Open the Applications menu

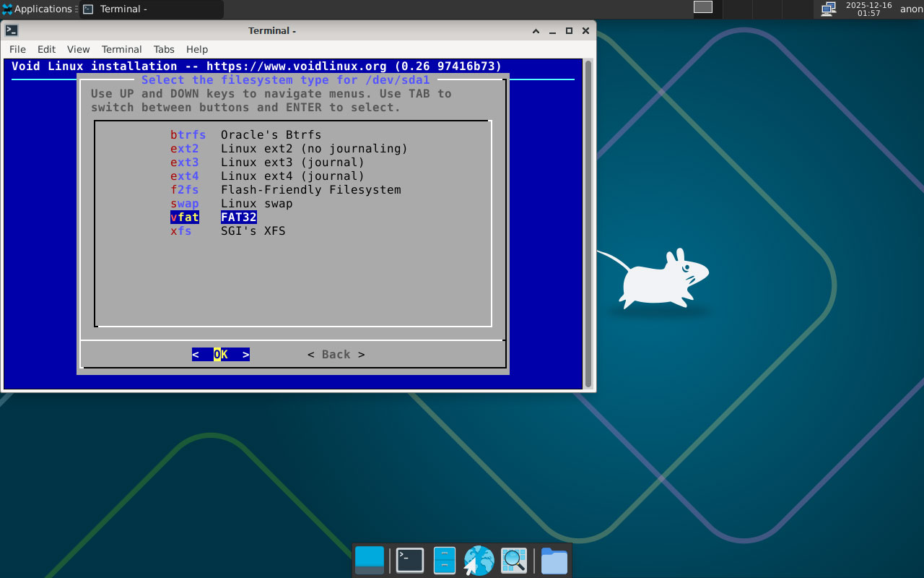(x=38, y=9)
